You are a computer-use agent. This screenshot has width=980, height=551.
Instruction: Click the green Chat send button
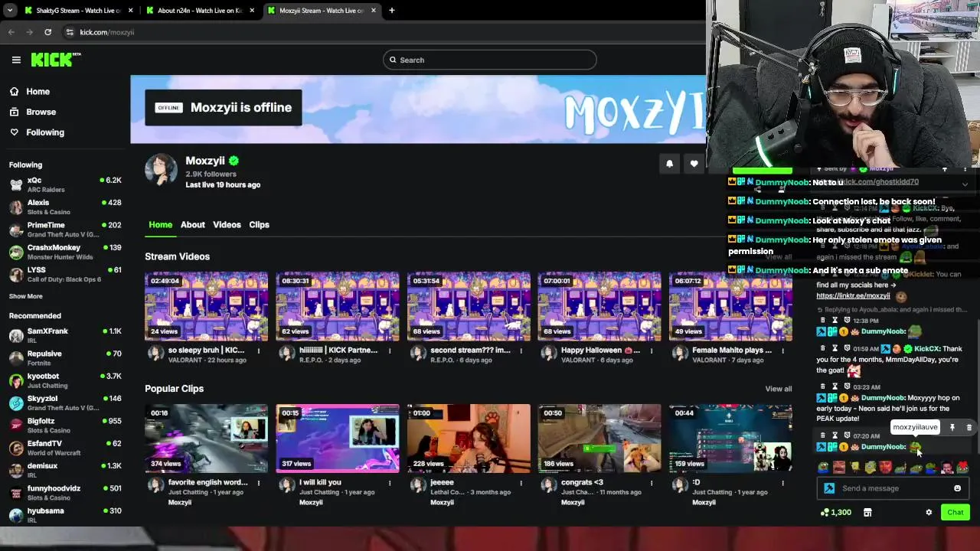(955, 513)
